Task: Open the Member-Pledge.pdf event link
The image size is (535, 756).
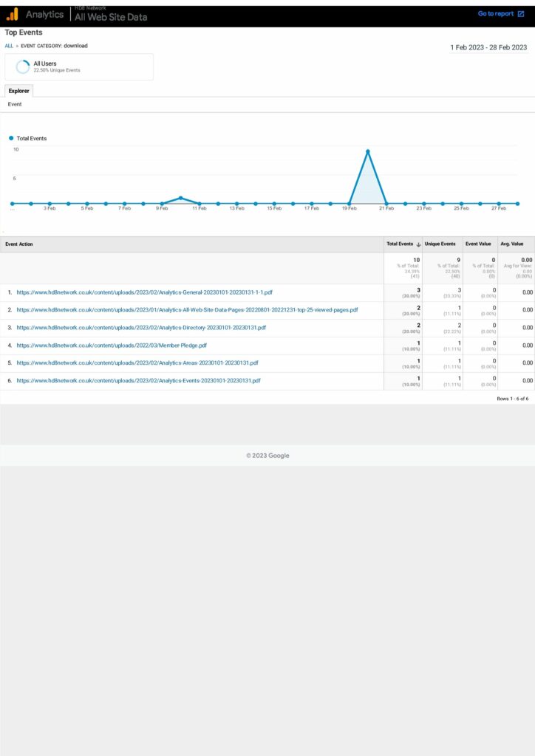Action: [x=112, y=346]
